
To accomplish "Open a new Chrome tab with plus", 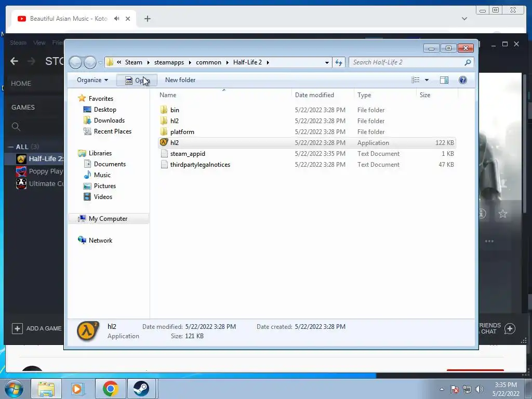I will tap(147, 19).
